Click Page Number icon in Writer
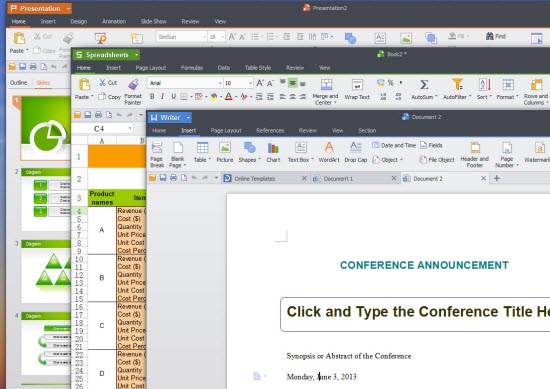The width and height of the screenshot is (550, 389). point(507,148)
